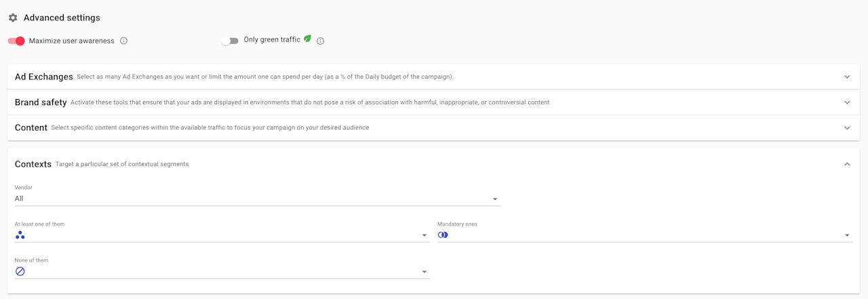The width and height of the screenshot is (868, 299).
Task: Click the Ad Exchanges panel title
Action: coord(44,77)
